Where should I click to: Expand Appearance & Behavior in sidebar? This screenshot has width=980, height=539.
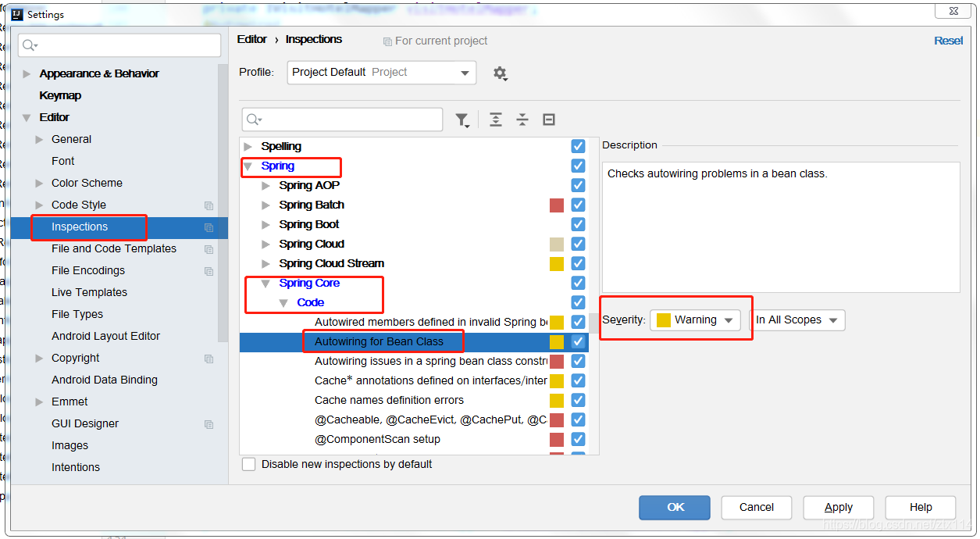coord(27,73)
